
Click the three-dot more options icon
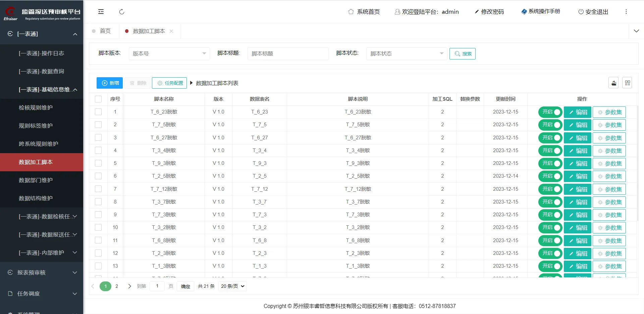[x=626, y=12]
